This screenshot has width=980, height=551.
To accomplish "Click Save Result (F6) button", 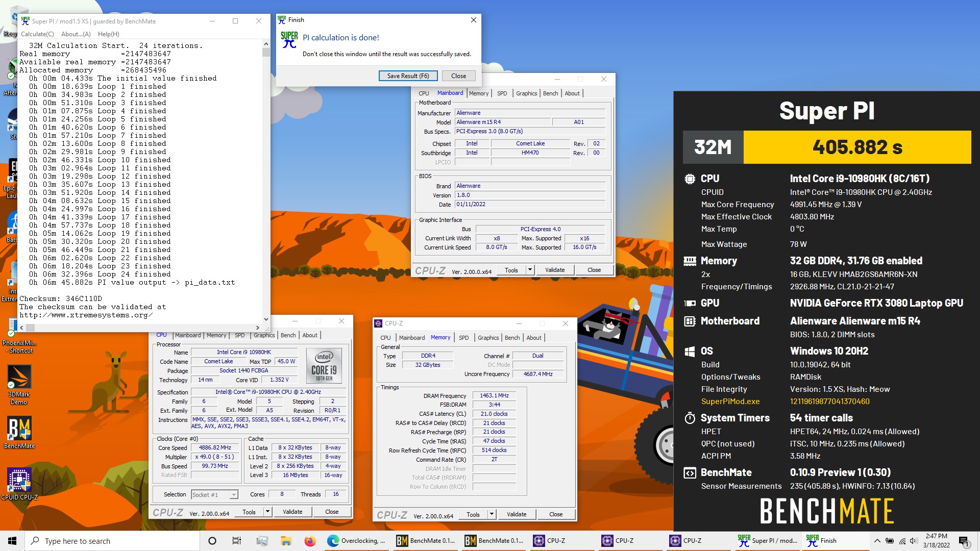I will [x=408, y=76].
